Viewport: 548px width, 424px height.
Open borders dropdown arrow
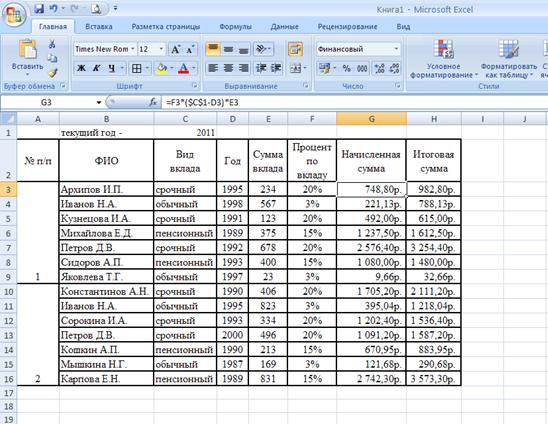[147, 69]
